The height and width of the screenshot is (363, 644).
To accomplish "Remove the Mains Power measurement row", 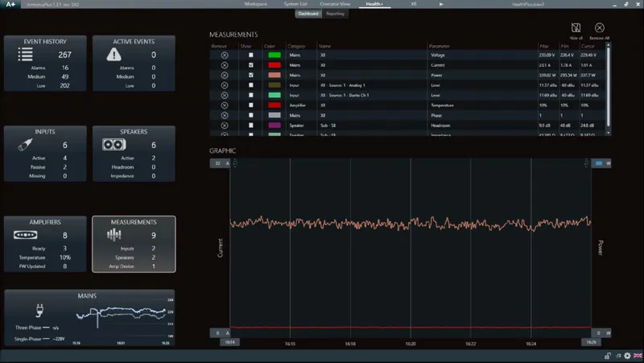I will [225, 75].
